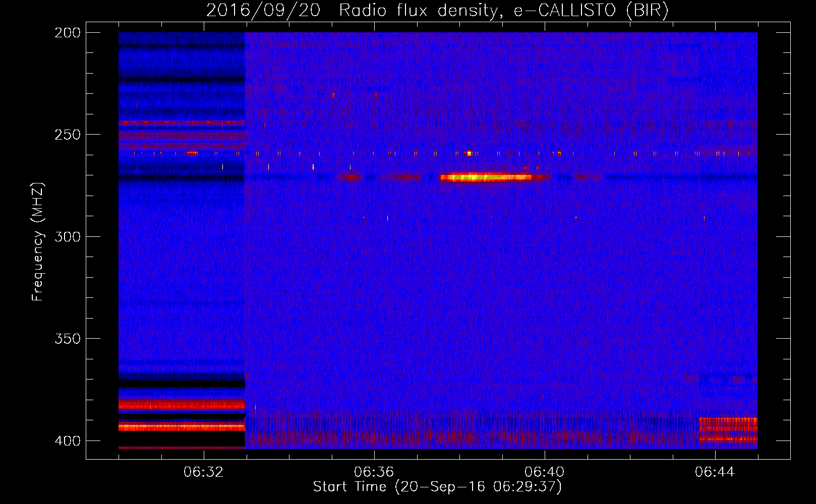This screenshot has width=816, height=504.
Task: Click the red-orange patch in the bottom-right corner
Action: pos(728,430)
